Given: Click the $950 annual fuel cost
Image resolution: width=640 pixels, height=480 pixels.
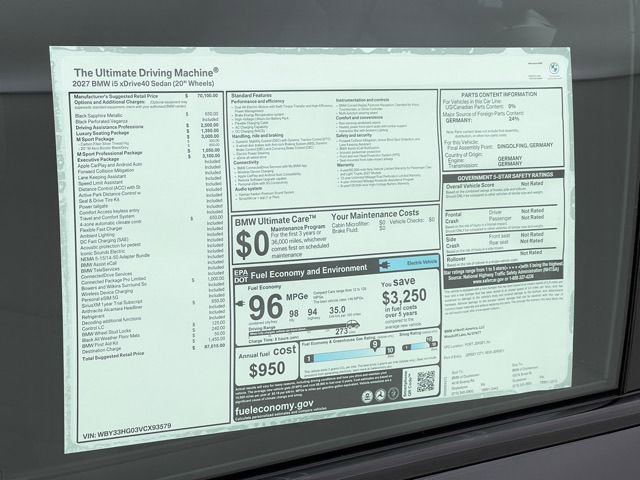Looking at the screenshot, I should tap(267, 370).
